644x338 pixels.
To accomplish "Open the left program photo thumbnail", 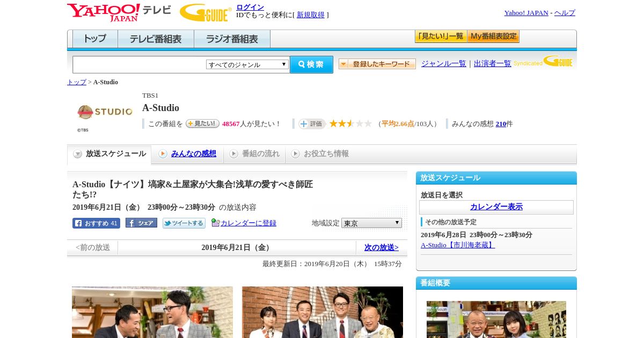I will [152, 312].
